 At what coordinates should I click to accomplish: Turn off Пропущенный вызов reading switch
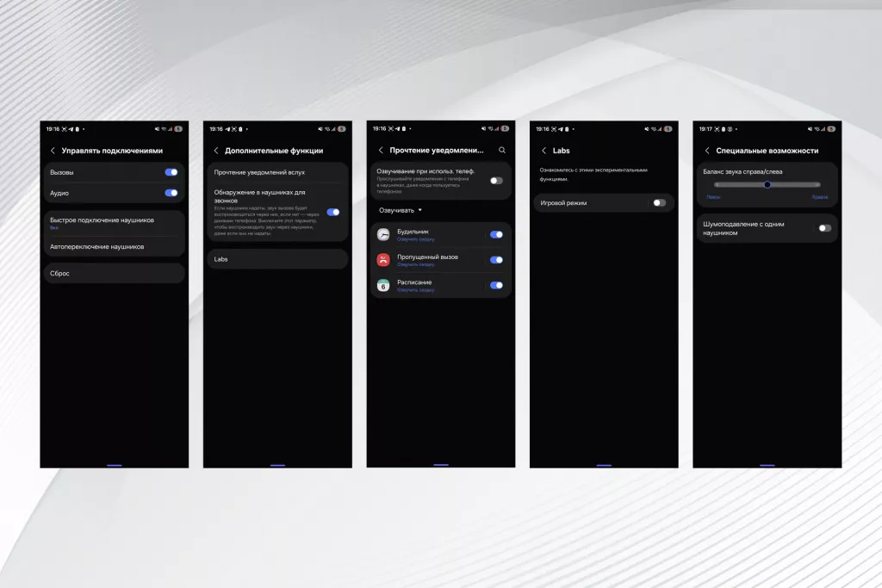pos(496,260)
